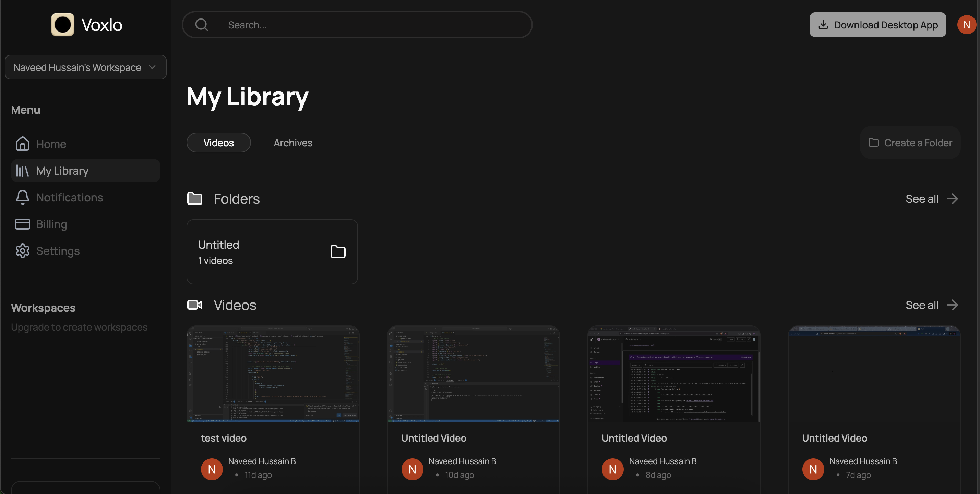Screen dimensions: 980x494
Task: Click Naveed Hussain B on test video card
Action: tap(262, 461)
